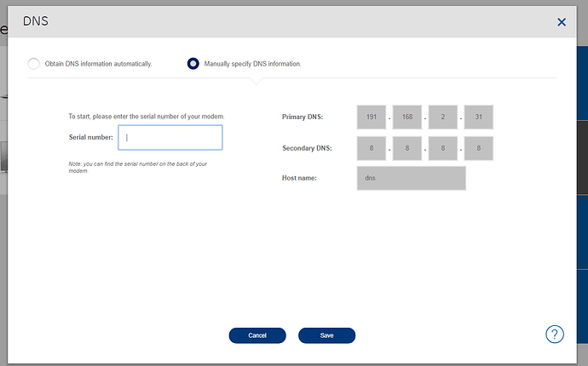Click the first Primary DNS octet showing 191
The height and width of the screenshot is (366, 588).
tap(372, 117)
